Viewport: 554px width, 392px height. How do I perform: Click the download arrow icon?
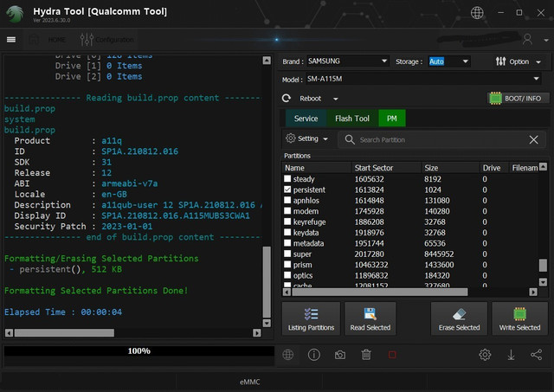511,355
